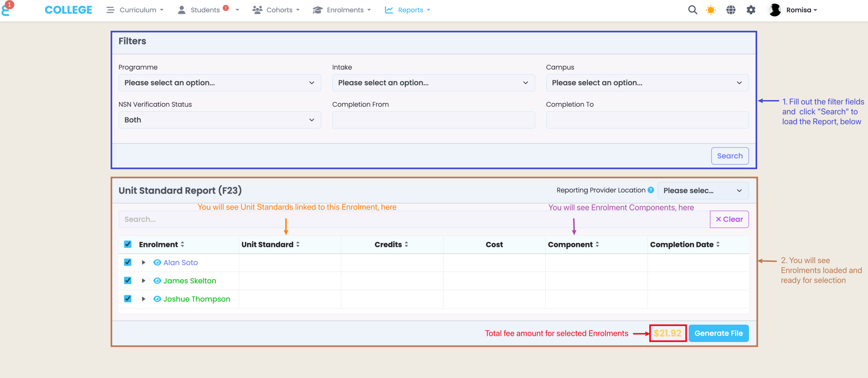
Task: Open the globe language icon
Action: click(731, 10)
